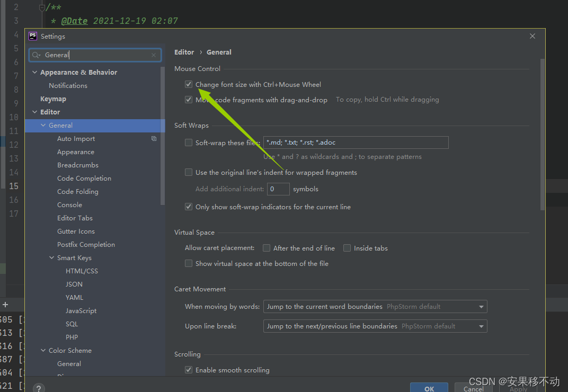The width and height of the screenshot is (568, 392).
Task: Collapse the doc comment fold marker in editor
Action: tap(42, 7)
